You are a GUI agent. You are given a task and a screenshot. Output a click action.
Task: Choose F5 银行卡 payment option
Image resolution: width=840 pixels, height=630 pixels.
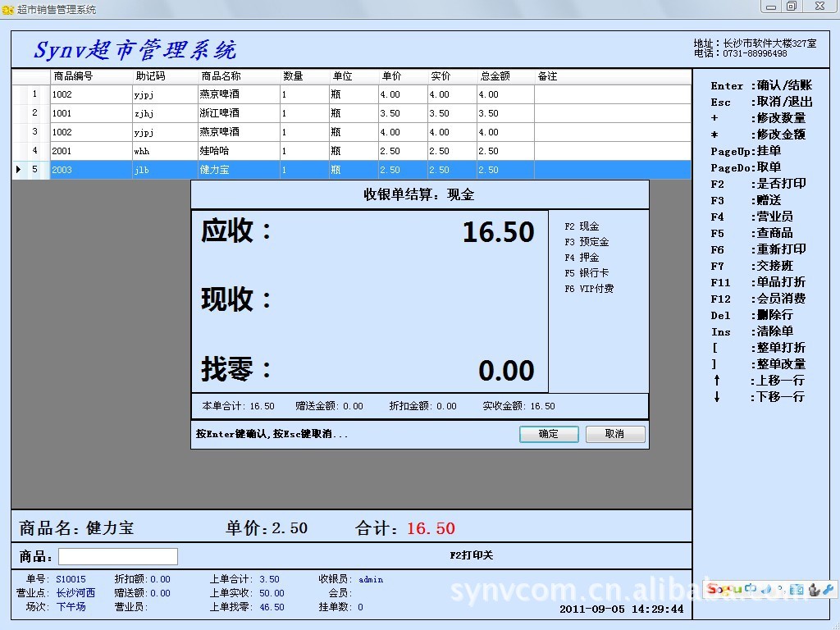click(587, 273)
